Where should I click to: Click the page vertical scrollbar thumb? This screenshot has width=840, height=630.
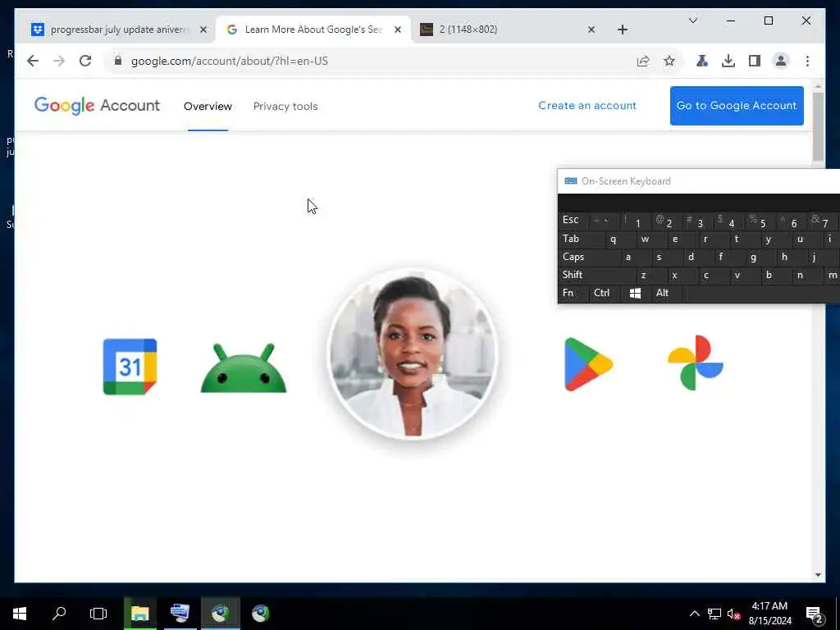click(818, 127)
